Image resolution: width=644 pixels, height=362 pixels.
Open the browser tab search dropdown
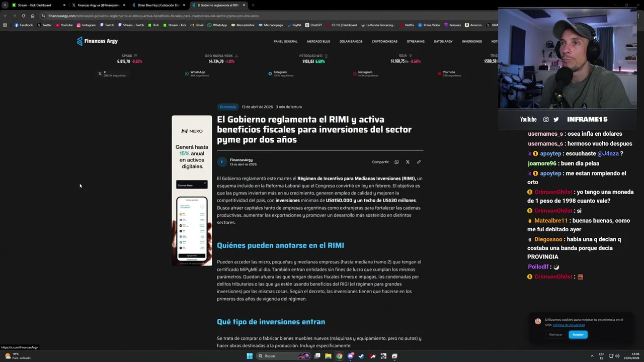(5, 5)
